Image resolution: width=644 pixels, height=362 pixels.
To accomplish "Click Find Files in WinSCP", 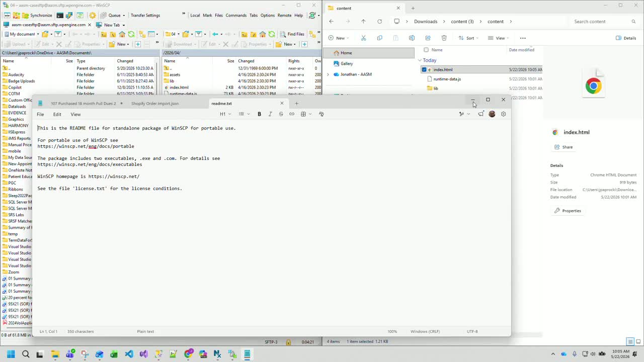I will (x=292, y=34).
